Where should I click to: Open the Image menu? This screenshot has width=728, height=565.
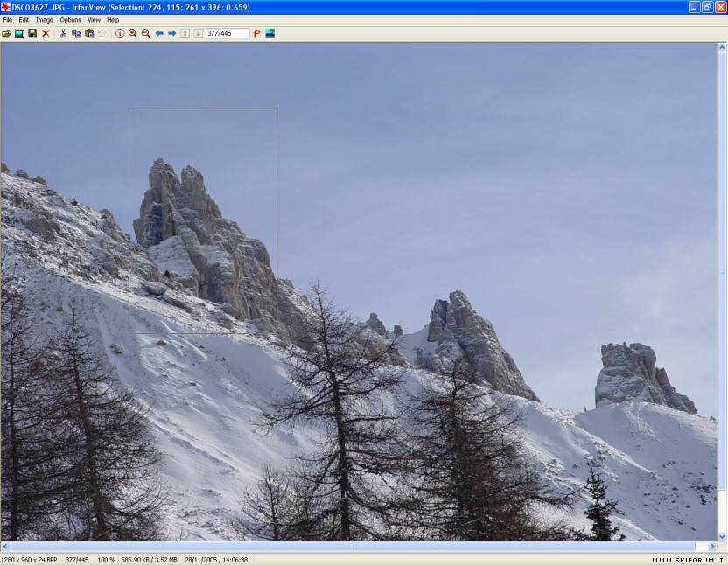click(x=45, y=20)
